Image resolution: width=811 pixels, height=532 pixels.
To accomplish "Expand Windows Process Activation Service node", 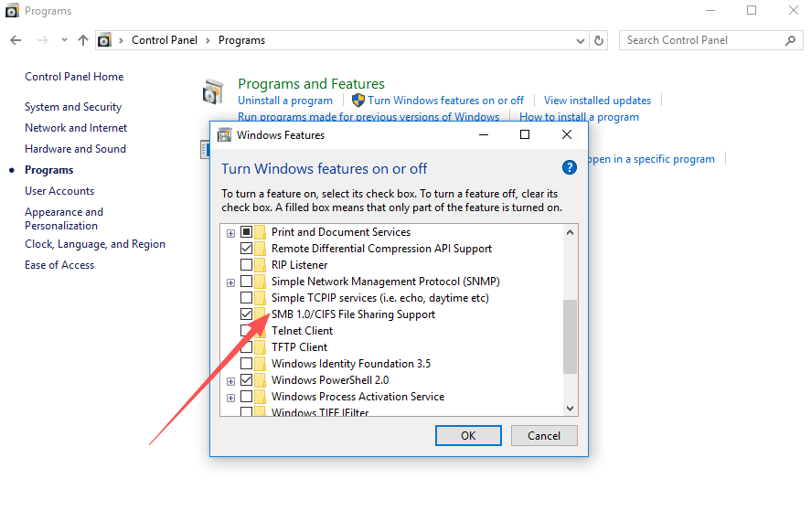I will [x=230, y=399].
